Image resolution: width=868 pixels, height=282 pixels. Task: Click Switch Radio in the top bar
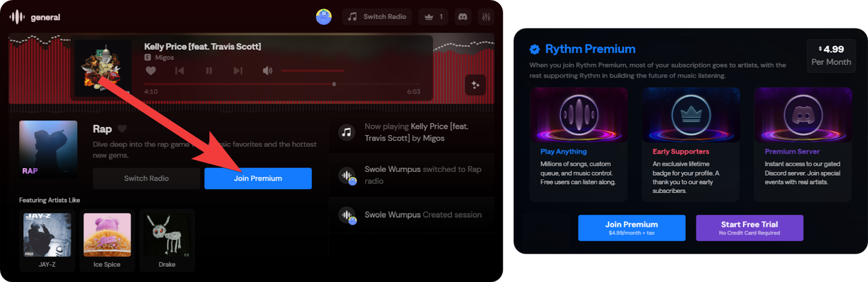pyautogui.click(x=377, y=17)
